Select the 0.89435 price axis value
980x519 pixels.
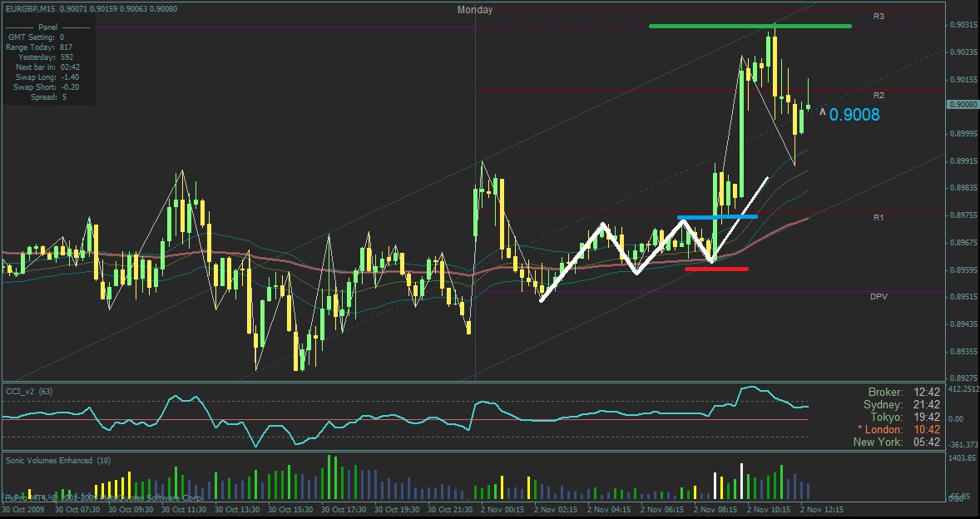pos(963,324)
